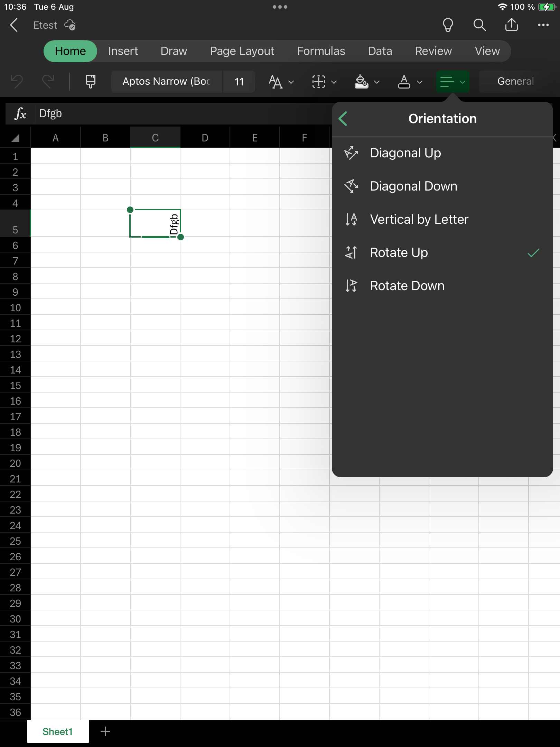Tap the share icon
This screenshot has height=747, width=560.
(511, 25)
